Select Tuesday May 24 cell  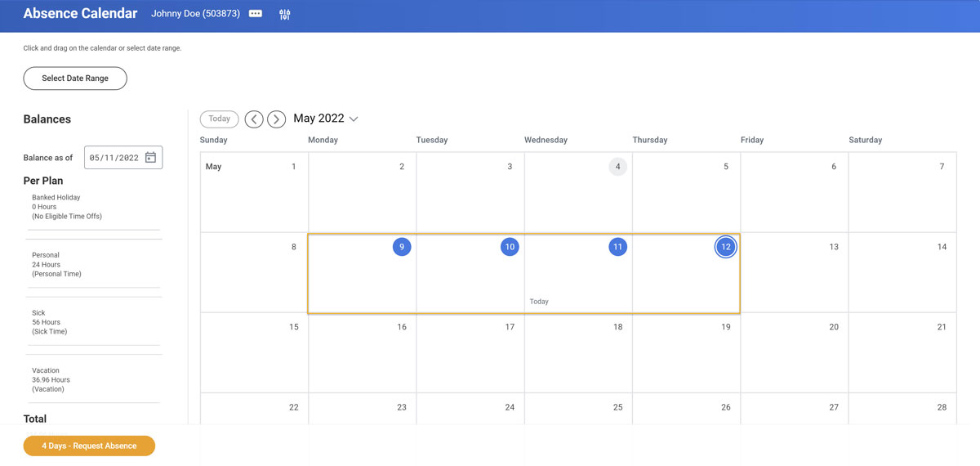470,409
